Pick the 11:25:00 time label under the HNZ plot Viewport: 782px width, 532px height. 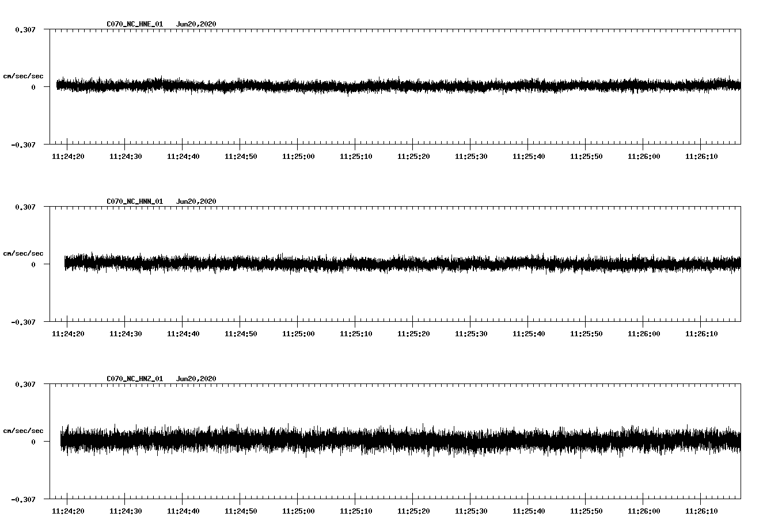click(298, 511)
